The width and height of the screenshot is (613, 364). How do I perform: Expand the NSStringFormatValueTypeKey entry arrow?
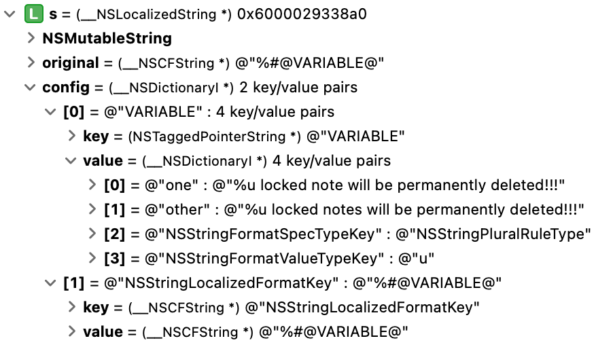[92, 258]
